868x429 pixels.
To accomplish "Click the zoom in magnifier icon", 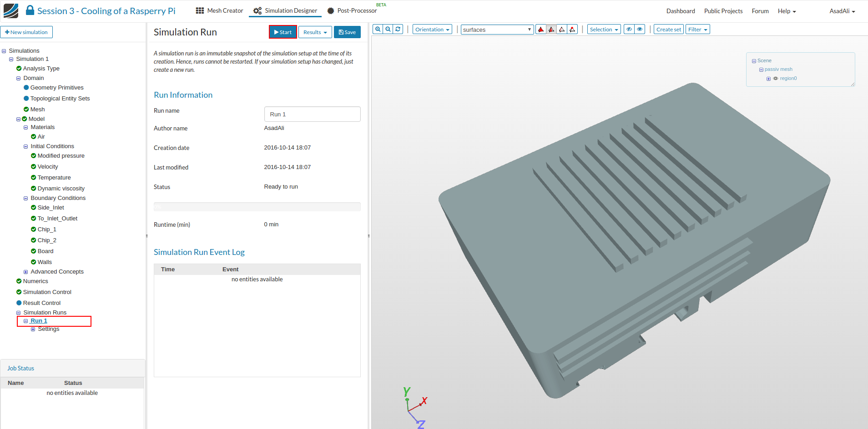I will coord(378,30).
